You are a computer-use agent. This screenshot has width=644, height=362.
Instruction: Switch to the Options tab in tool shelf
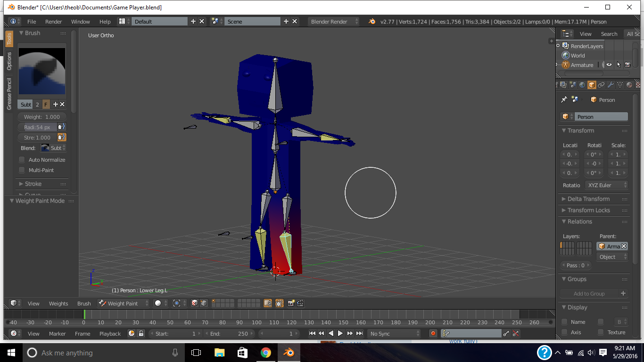tap(9, 61)
